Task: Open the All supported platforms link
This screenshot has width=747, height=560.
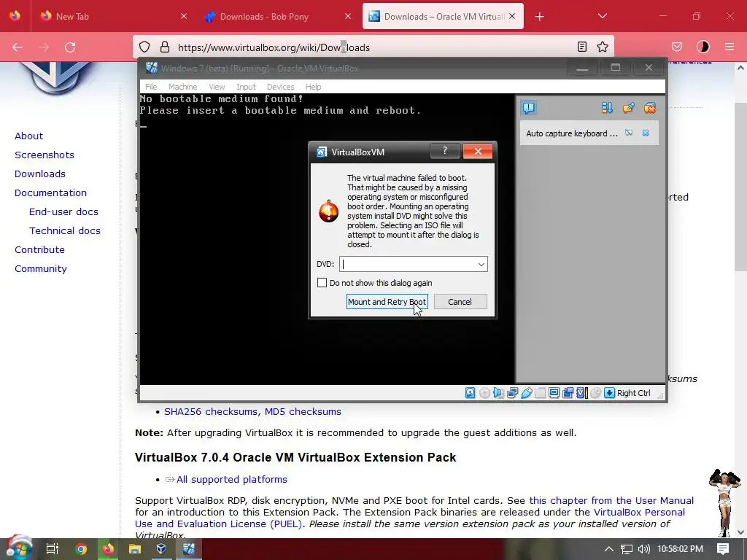Action: click(x=231, y=480)
